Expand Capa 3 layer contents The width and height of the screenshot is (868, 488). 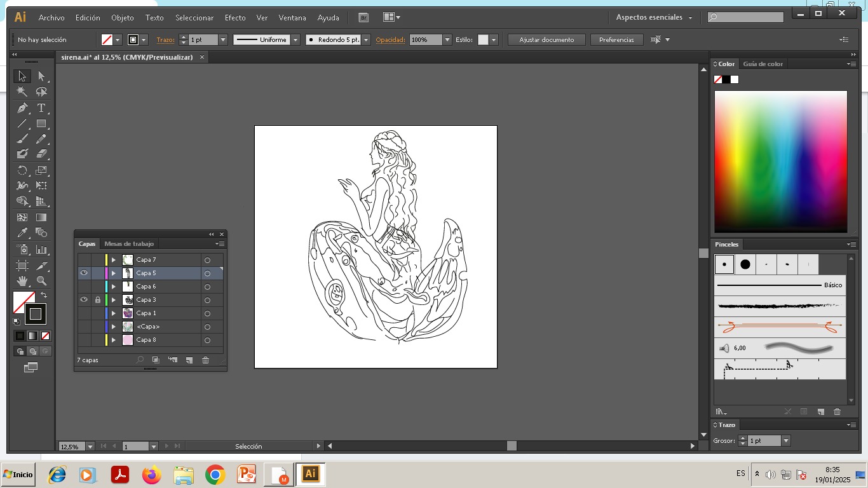[114, 300]
